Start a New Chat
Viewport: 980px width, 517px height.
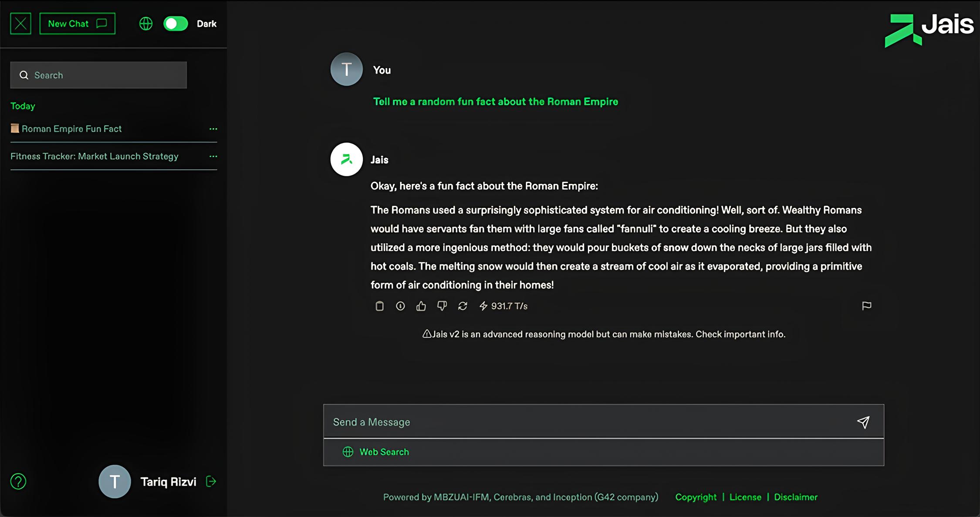coord(77,24)
